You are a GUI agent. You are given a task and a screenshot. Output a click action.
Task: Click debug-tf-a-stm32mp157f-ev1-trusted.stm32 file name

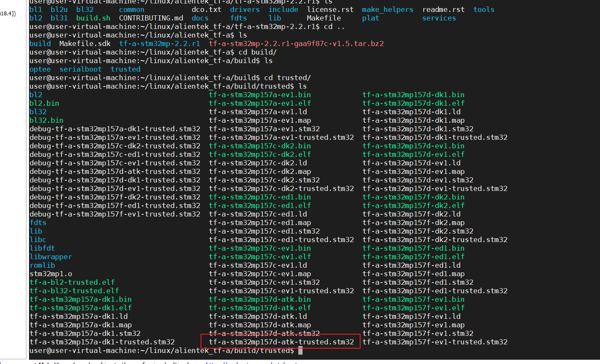115,214
